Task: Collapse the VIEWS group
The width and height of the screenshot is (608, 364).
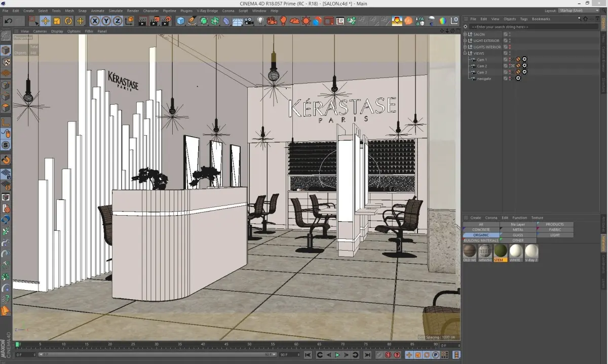Action: click(465, 53)
